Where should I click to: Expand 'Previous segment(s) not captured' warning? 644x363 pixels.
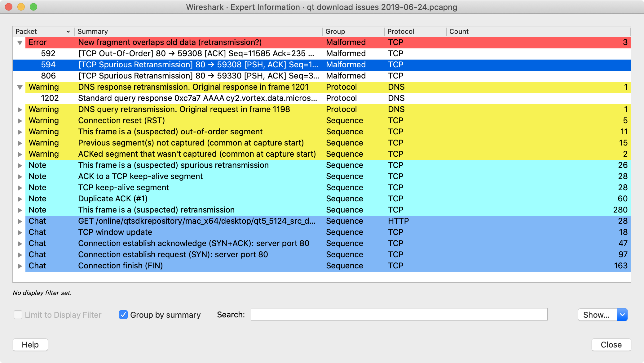(x=20, y=143)
